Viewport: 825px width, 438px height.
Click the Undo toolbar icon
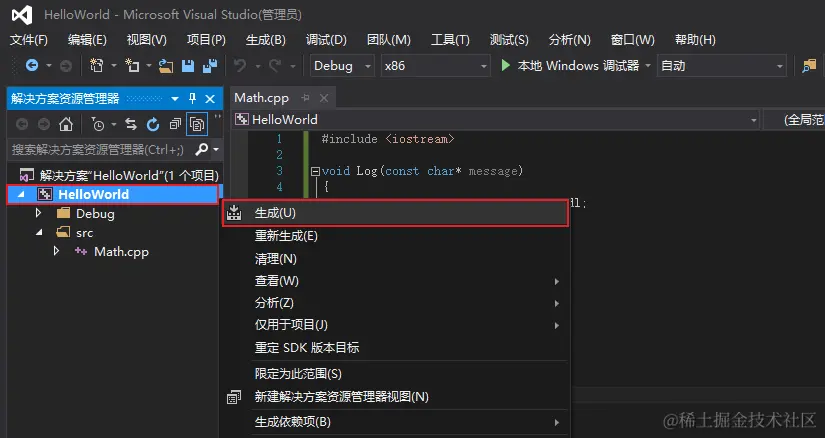[240, 65]
